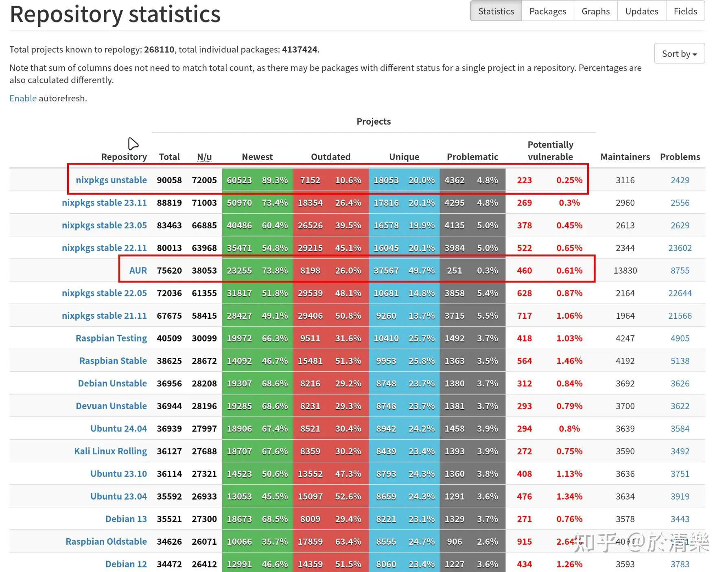728x572 pixels.
Task: Open the AUR repository page
Action: pos(138,270)
